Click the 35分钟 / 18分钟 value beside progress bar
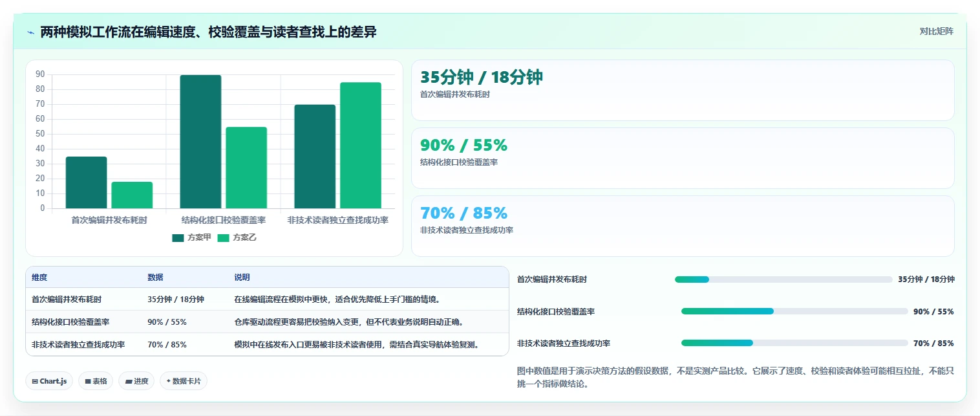This screenshot has width=980, height=416. click(x=926, y=279)
